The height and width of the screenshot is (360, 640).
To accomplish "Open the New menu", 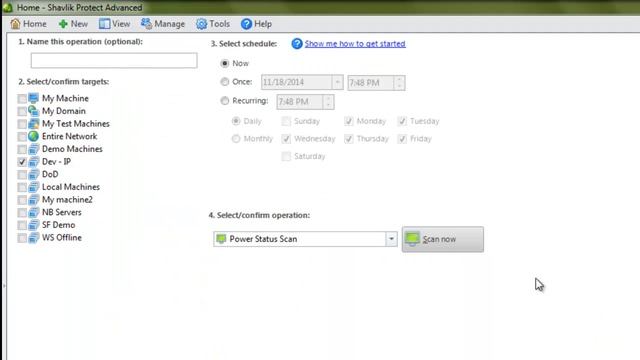I will (73, 24).
